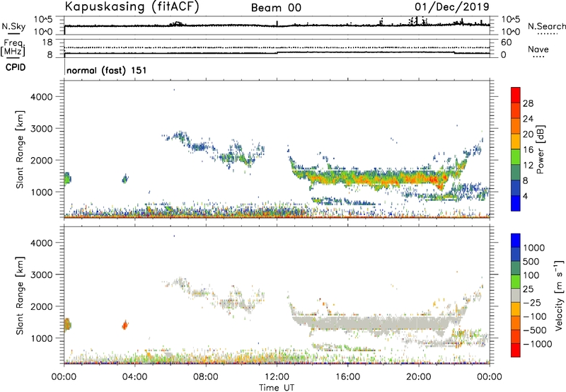Click the orange echo patch near 03:30 in velocity panel
Image resolution: width=566 pixels, height=392 pixels.
coord(125,325)
